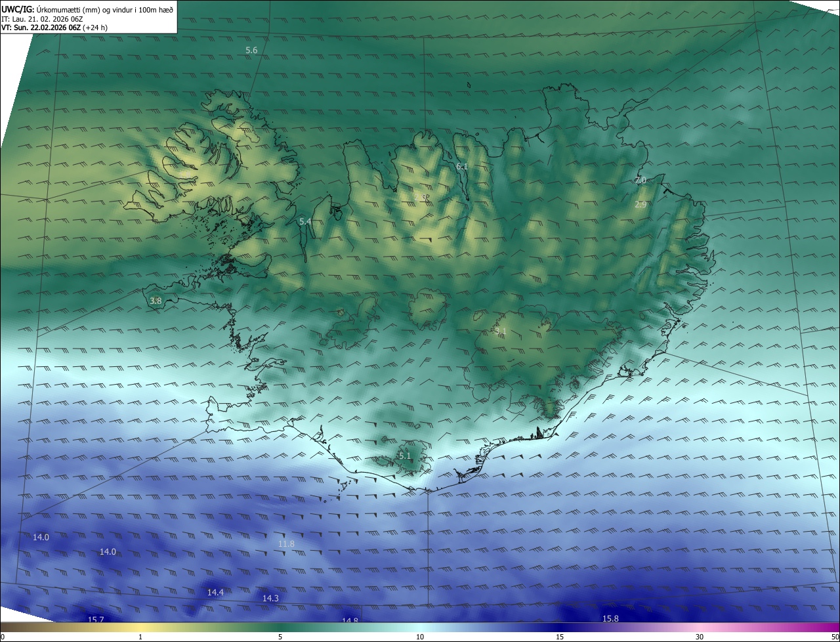Select the 3.1 value label on the glacier
Viewport: 840px width, 642px height.
[501, 332]
